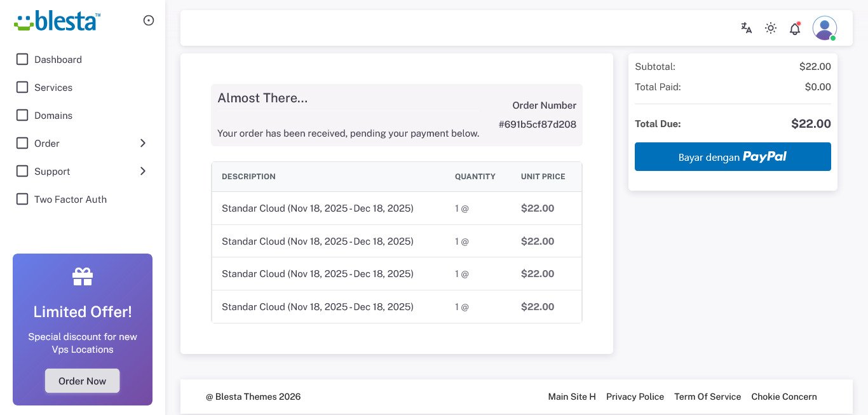Click the Blesta logo
Screen dimensions: 868x415
pyautogui.click(x=57, y=20)
